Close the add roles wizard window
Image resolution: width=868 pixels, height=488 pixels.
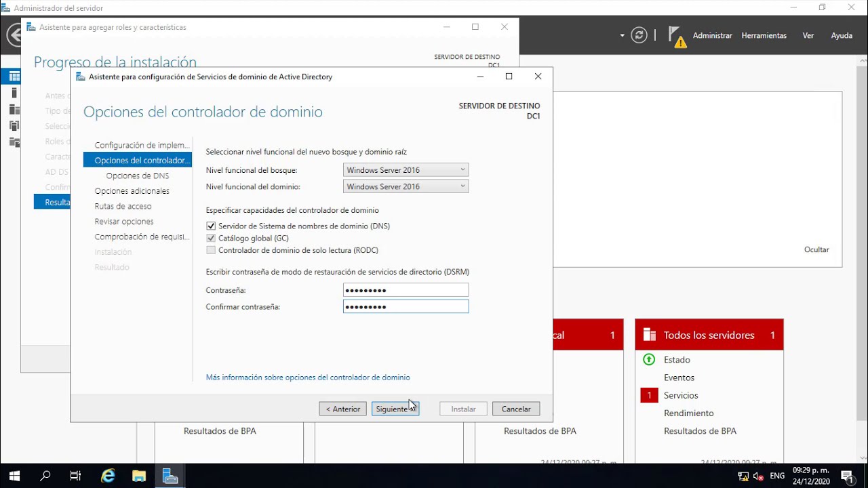(x=504, y=27)
